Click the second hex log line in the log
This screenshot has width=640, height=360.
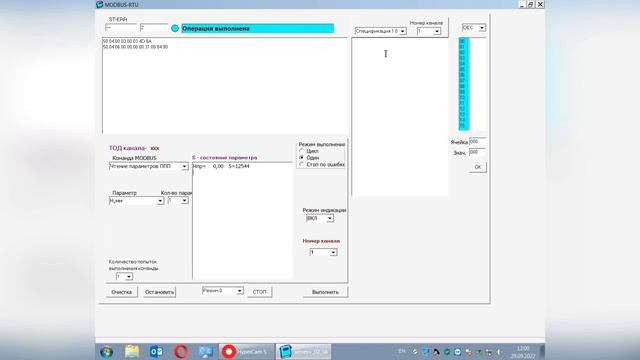(136, 47)
